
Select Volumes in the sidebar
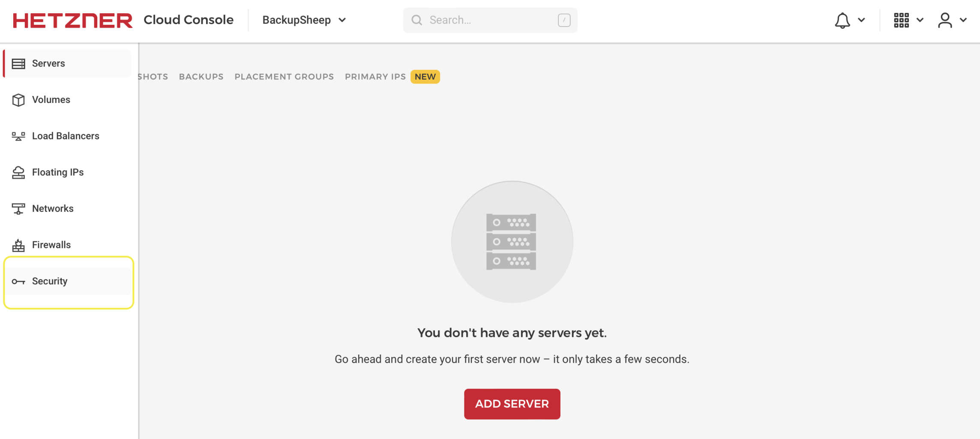(x=67, y=100)
